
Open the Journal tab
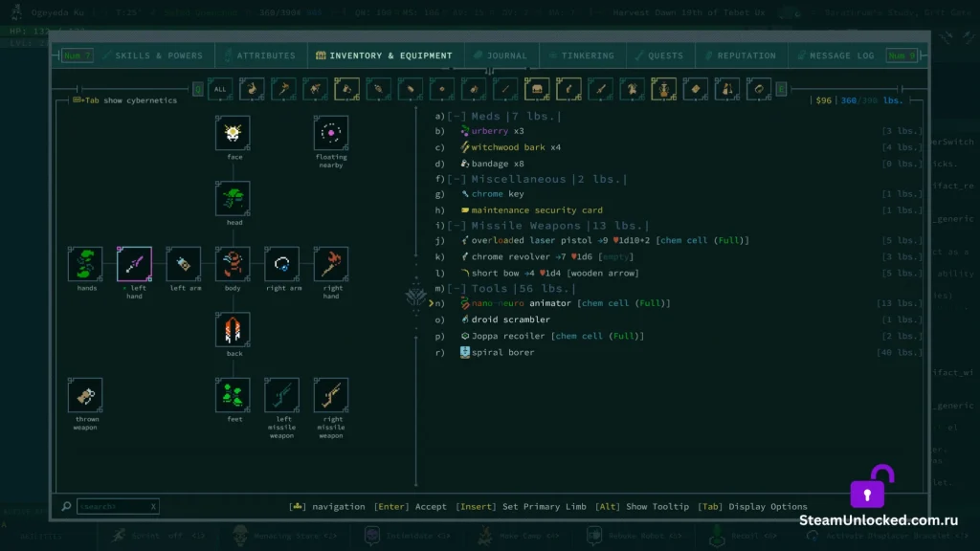(x=501, y=55)
